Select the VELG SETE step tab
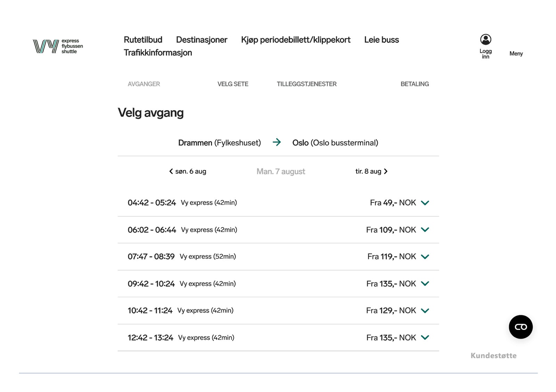 (x=232, y=84)
